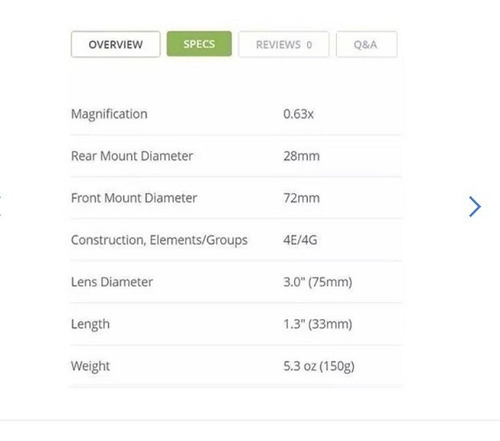500x441 pixels.
Task: Select the Rear Mount Diameter row label
Action: [x=132, y=156]
